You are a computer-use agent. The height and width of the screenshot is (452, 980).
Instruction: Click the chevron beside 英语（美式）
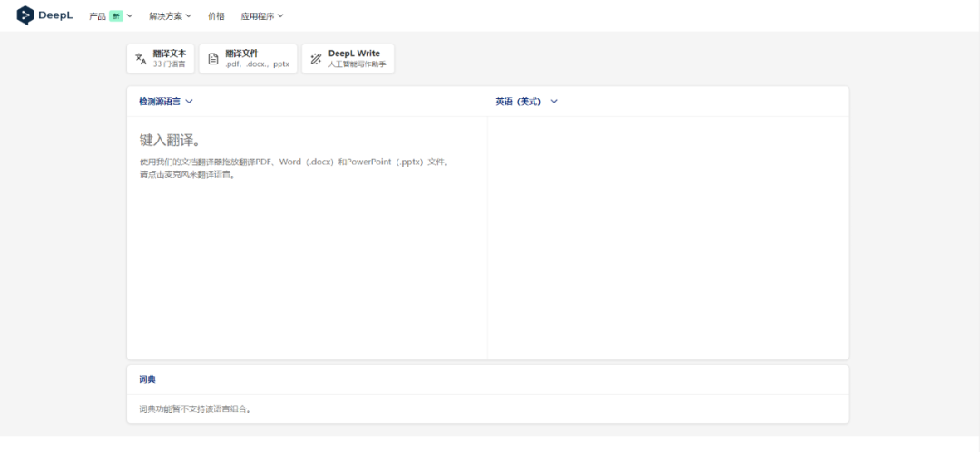554,102
